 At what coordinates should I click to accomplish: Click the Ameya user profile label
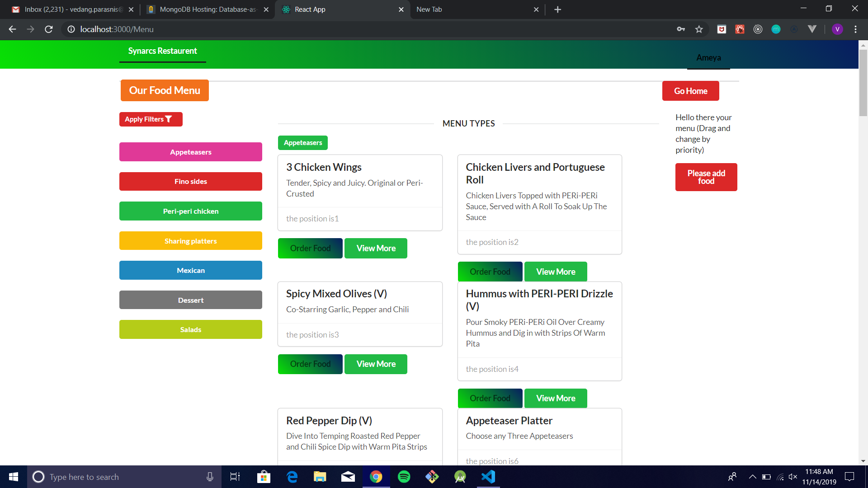709,57
